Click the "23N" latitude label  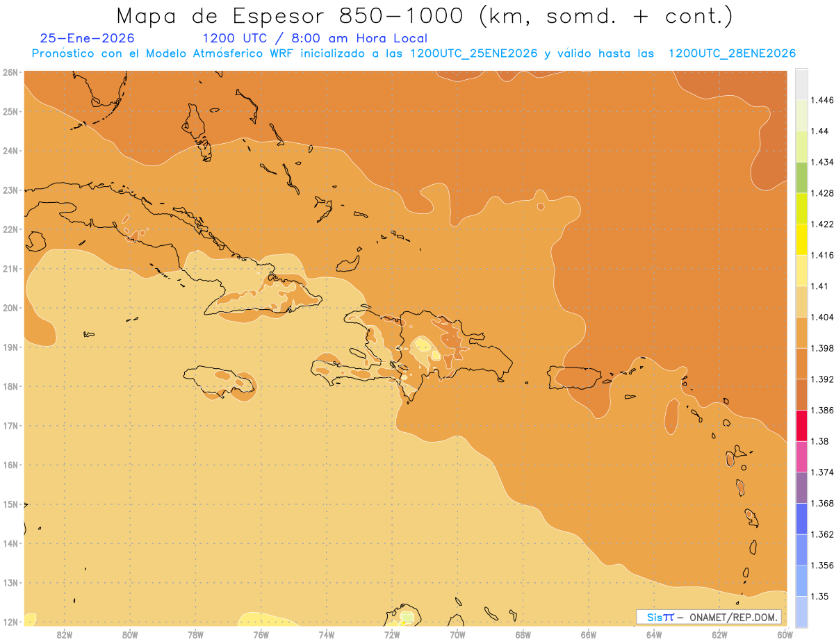pyautogui.click(x=10, y=190)
